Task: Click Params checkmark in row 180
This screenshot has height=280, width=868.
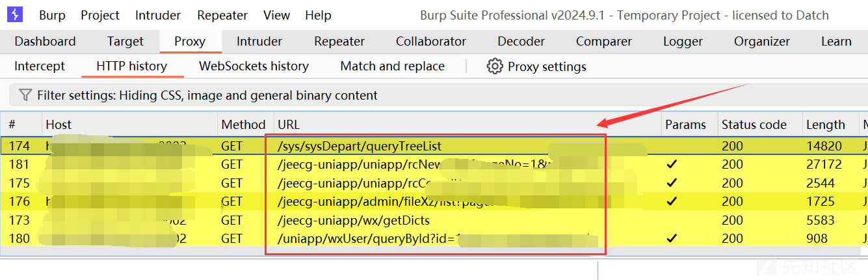Action: point(672,239)
